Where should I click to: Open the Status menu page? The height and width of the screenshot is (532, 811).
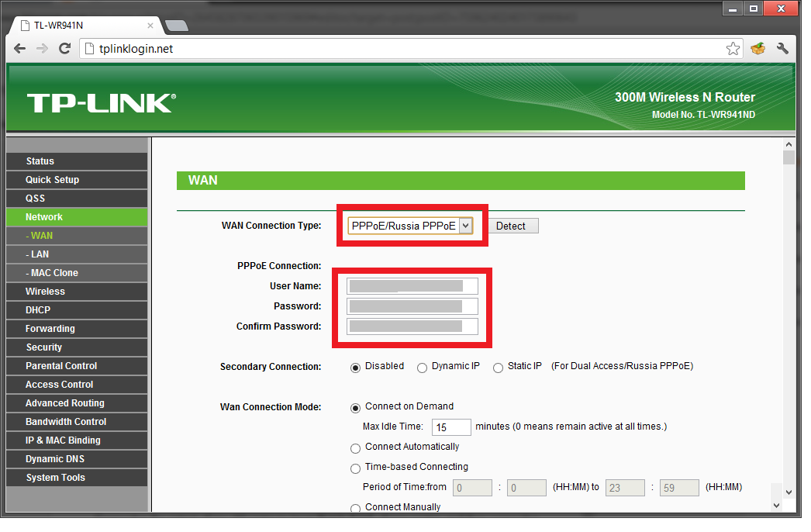click(x=77, y=161)
